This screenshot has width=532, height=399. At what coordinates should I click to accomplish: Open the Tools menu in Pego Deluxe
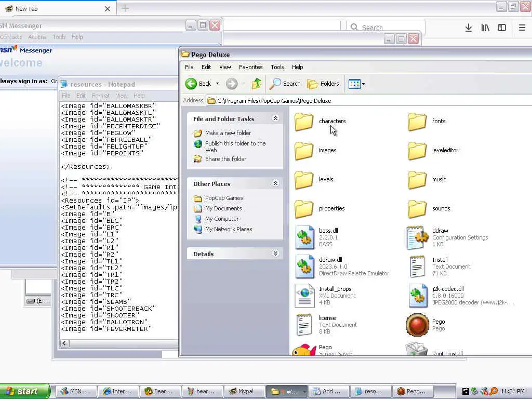(x=277, y=67)
